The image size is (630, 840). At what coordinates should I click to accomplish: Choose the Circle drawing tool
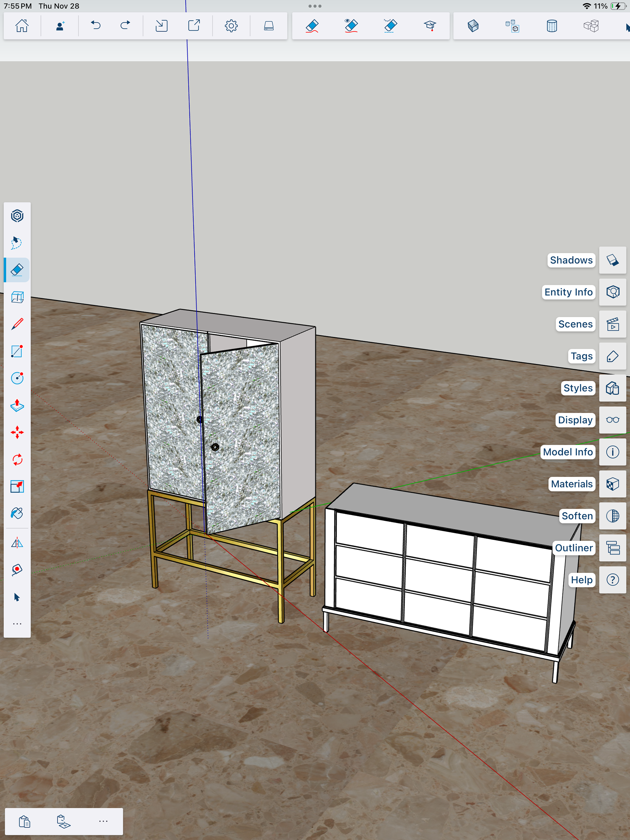pyautogui.click(x=17, y=378)
